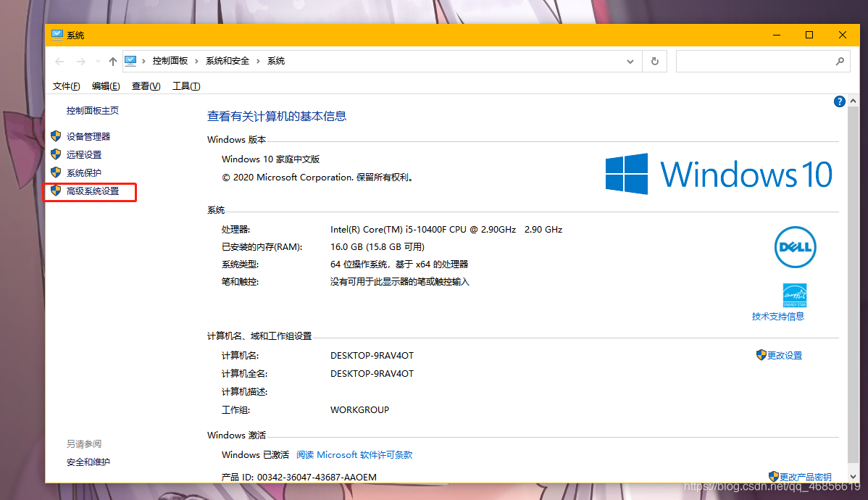The height and width of the screenshot is (500, 868).
Task: Open help with the blue question mark icon
Action: [x=839, y=101]
